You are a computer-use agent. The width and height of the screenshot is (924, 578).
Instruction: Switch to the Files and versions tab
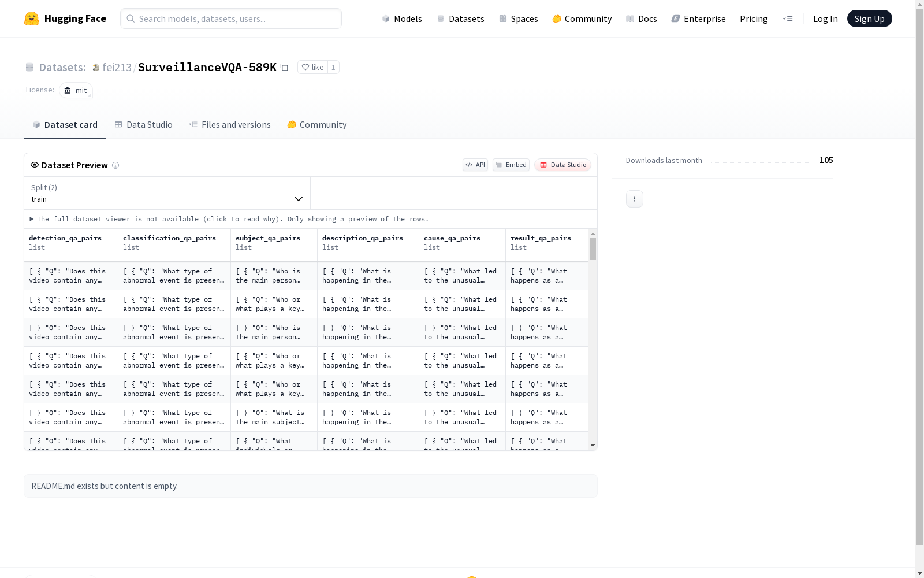(230, 125)
